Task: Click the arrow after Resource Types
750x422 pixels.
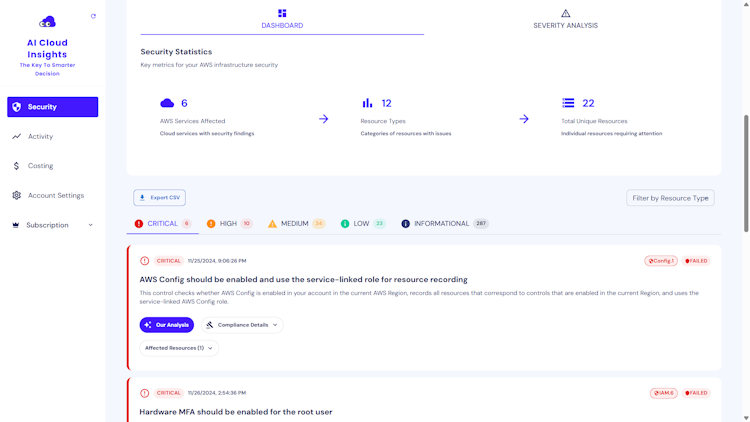Action: coord(524,119)
